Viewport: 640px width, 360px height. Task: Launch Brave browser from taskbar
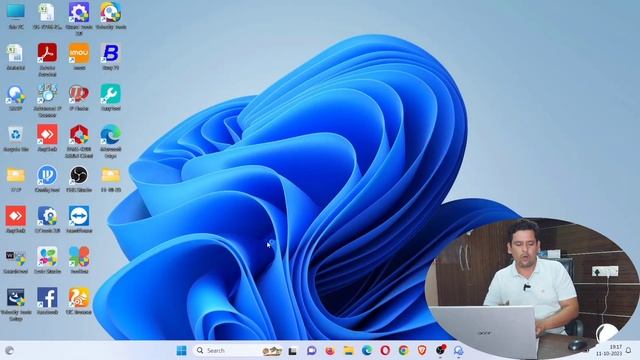[422, 350]
